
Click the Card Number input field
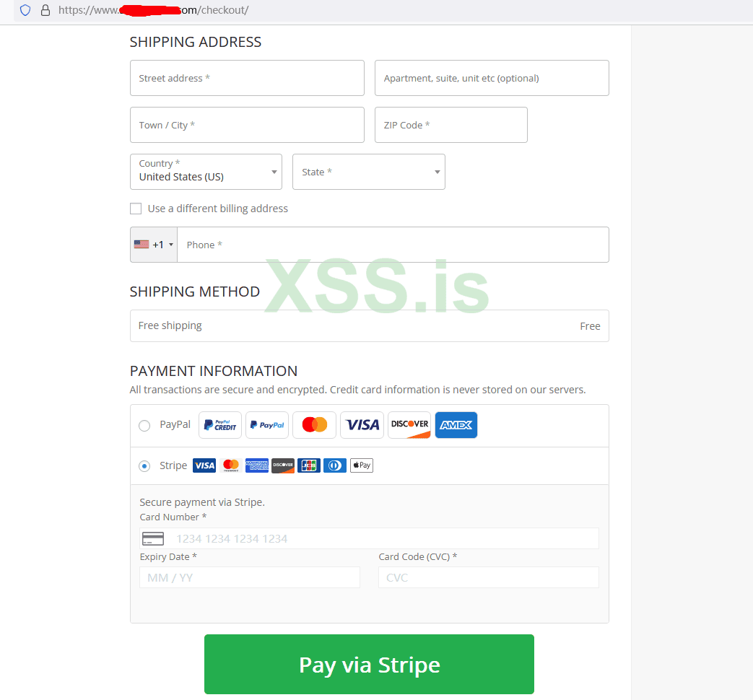[370, 538]
